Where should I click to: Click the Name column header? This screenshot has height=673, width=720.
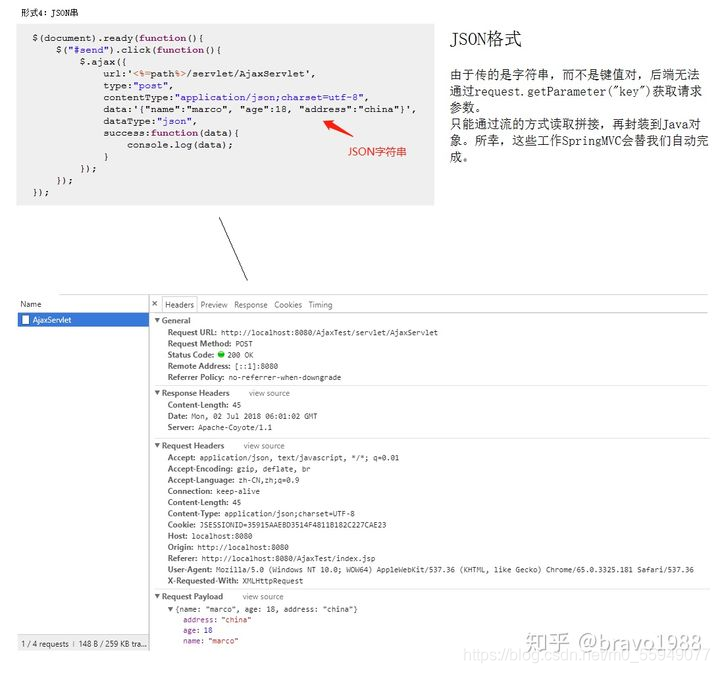[x=31, y=304]
